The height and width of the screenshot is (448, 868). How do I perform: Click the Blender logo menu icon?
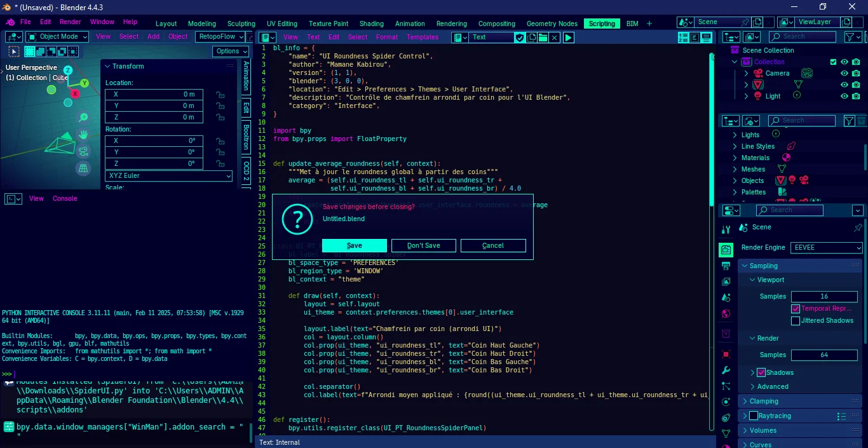pos(10,22)
